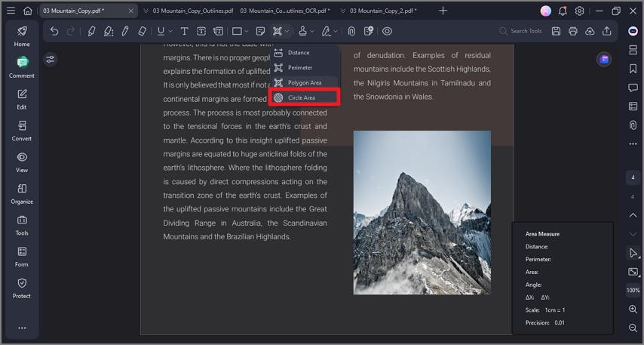Image resolution: width=644 pixels, height=345 pixels.
Task: Add a new tab with plus button
Action: click(443, 11)
